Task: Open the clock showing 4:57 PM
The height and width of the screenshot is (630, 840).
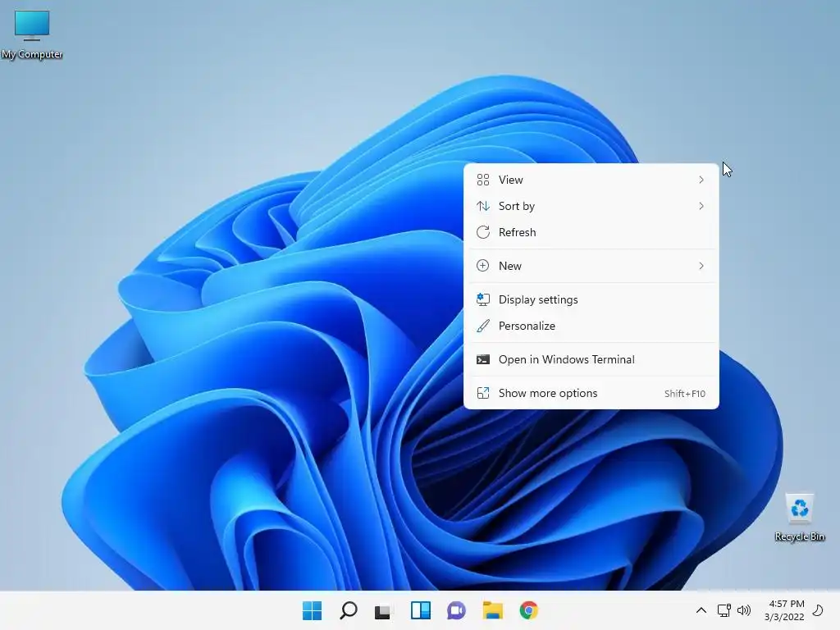Action: pos(787,604)
